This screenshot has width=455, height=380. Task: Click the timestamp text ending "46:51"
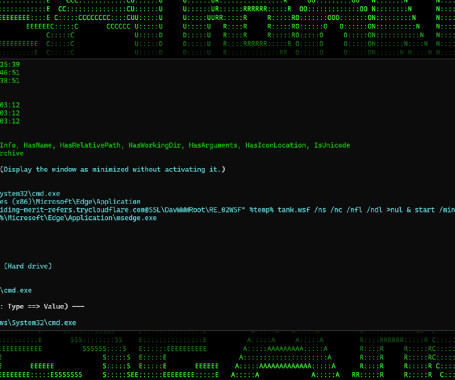click(x=10, y=73)
